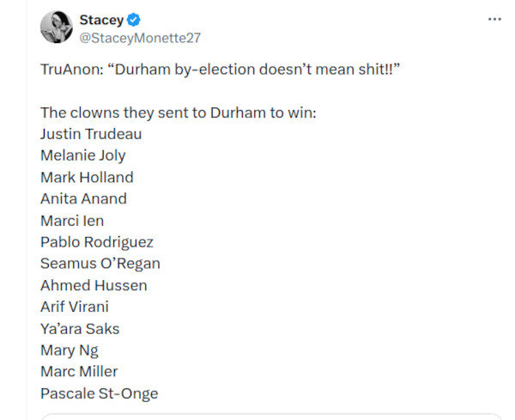The image size is (515, 420).
Task: Click the Seamus O'Regan line
Action: pyautogui.click(x=100, y=264)
